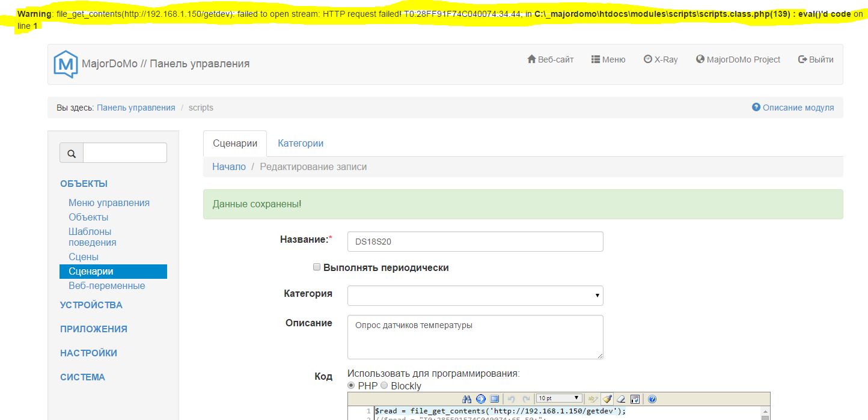Click the Описание модуля link
This screenshot has width=868, height=420.
(x=793, y=108)
